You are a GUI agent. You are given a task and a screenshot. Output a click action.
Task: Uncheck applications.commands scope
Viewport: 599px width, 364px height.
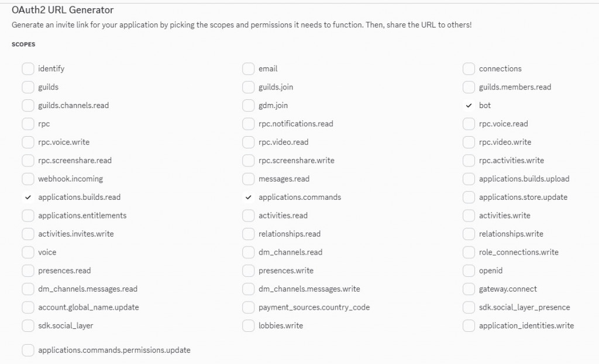click(249, 197)
